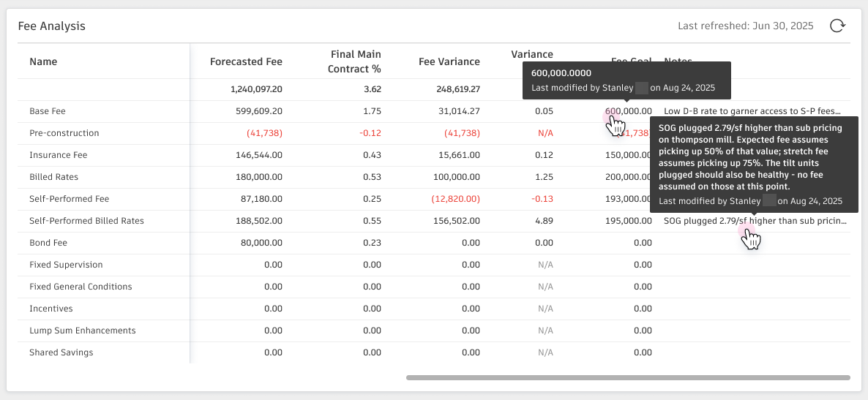Click variance ratio 4.89
868x400 pixels.
pyautogui.click(x=545, y=221)
